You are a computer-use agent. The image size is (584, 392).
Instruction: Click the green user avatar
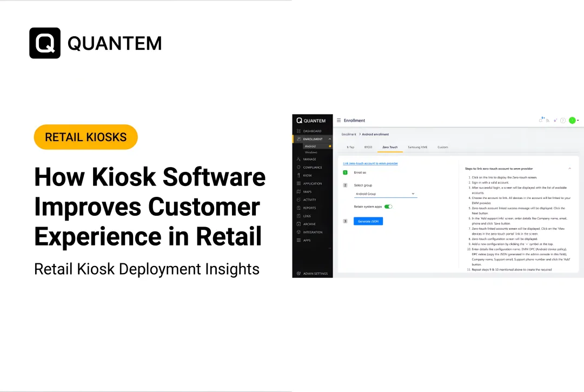tap(573, 120)
